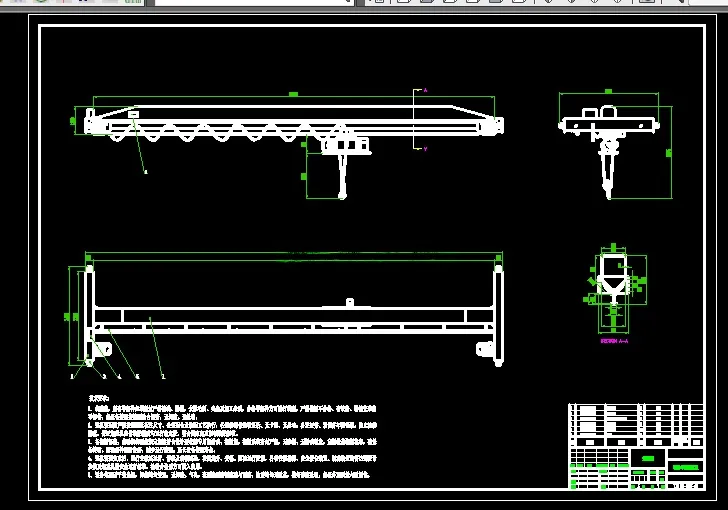Select the magenta section A-A caption text
This screenshot has height=510, width=728.
614,341
